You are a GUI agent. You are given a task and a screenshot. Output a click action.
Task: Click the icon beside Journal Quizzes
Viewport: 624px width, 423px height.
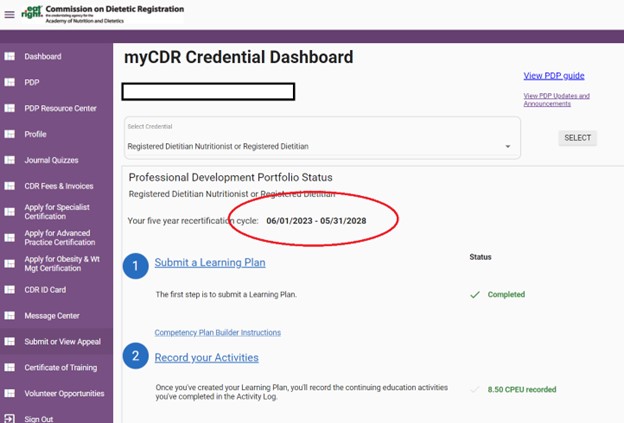[10, 160]
